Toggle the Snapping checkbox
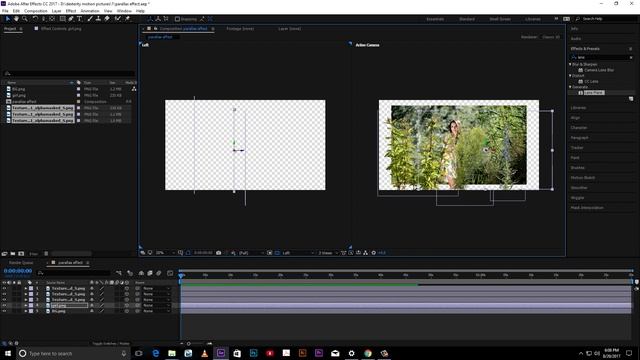Viewport: 640px width, 360px height. [x=177, y=19]
